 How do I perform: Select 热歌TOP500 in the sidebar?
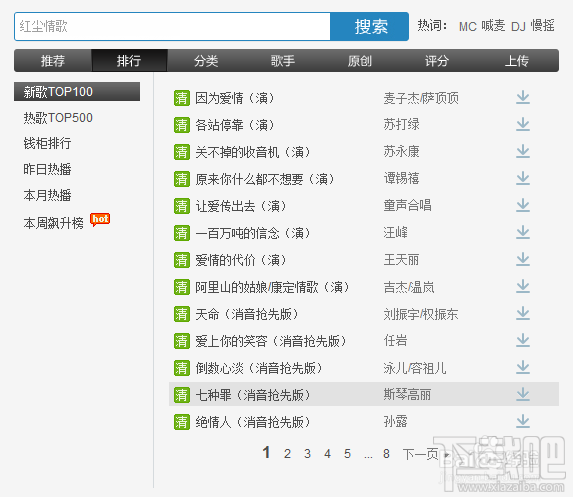(x=58, y=118)
